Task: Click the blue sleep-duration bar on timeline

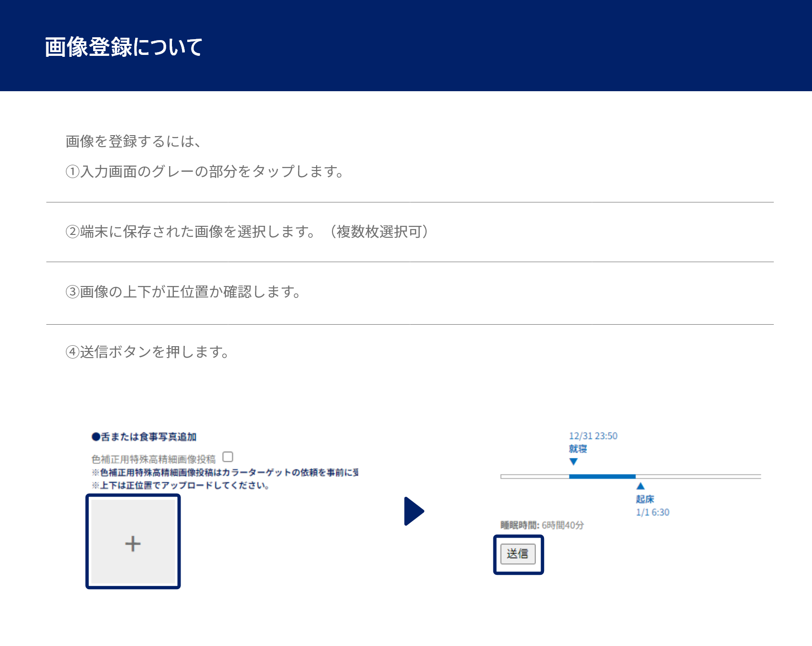Action: [602, 477]
